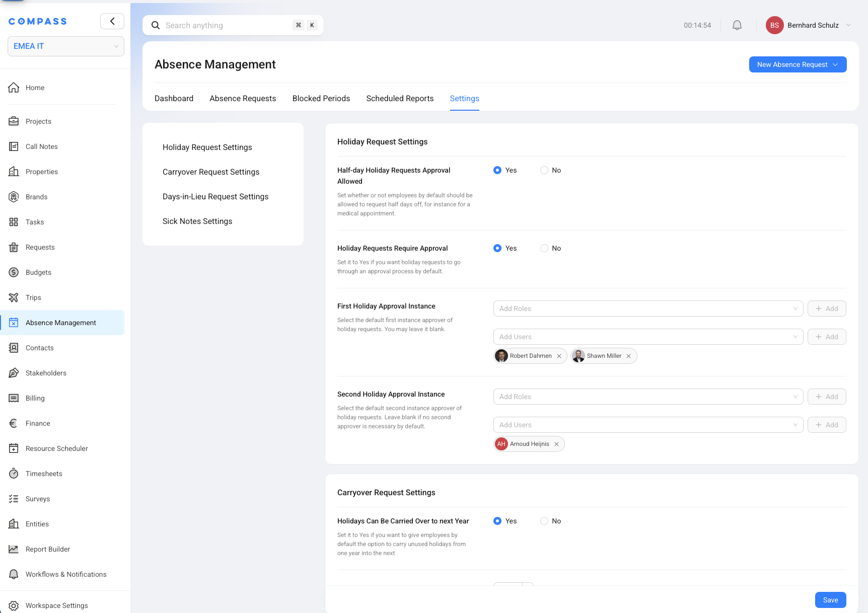Click the Requests clipboard icon
This screenshot has height=613, width=868.
14,247
